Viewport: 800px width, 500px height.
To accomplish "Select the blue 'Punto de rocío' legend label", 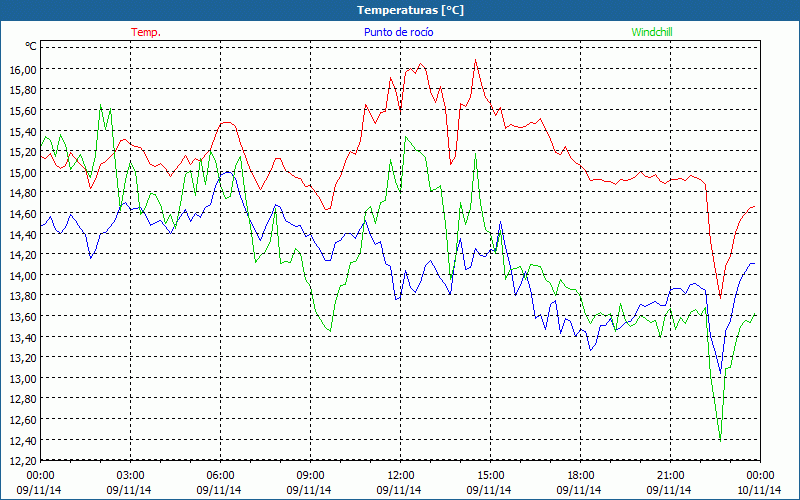I will coord(398,32).
